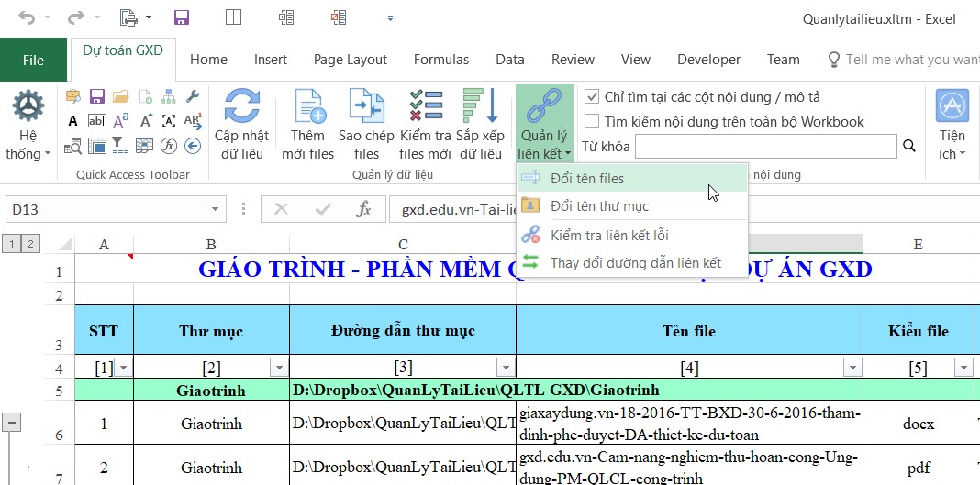Click the Kiểm tra files mới icon

[425, 105]
